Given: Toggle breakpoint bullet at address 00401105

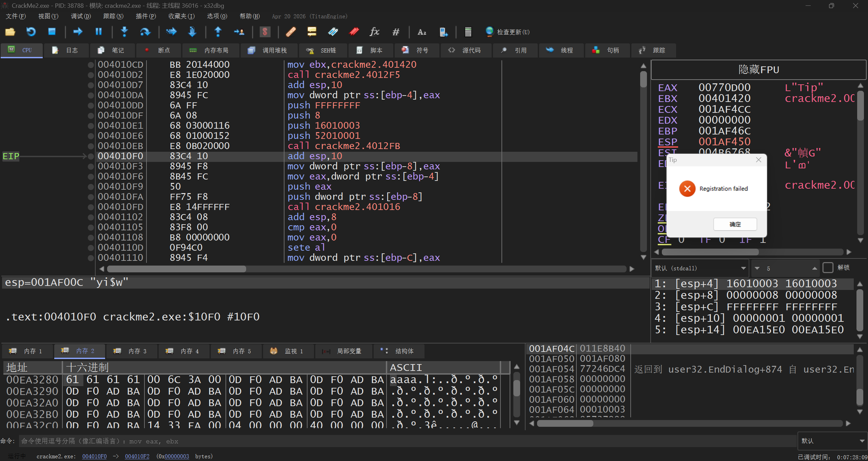Looking at the screenshot, I should point(91,227).
